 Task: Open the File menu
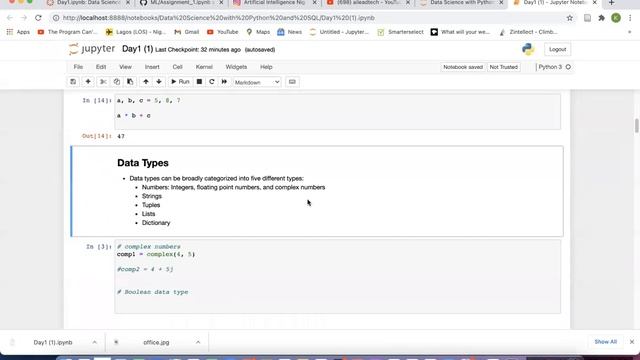tap(78, 67)
